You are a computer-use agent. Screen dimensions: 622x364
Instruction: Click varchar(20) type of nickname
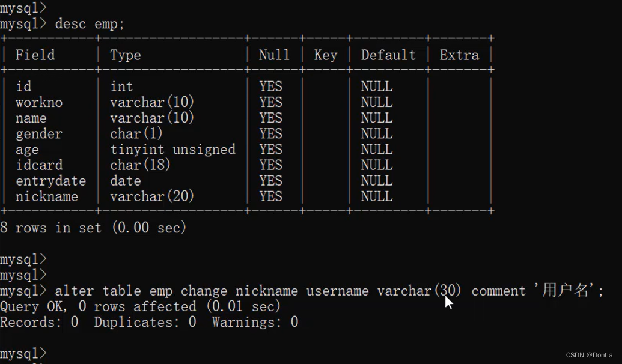click(x=152, y=196)
